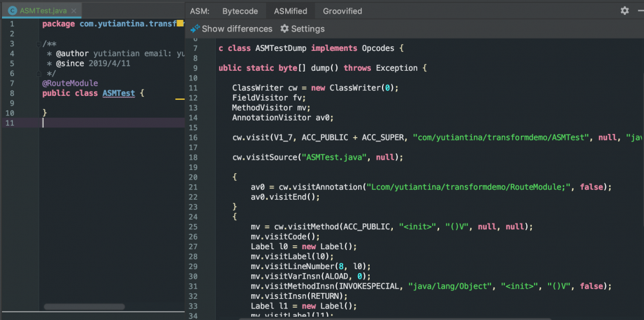Click the Settings gear in ASM toolbar

[285, 29]
